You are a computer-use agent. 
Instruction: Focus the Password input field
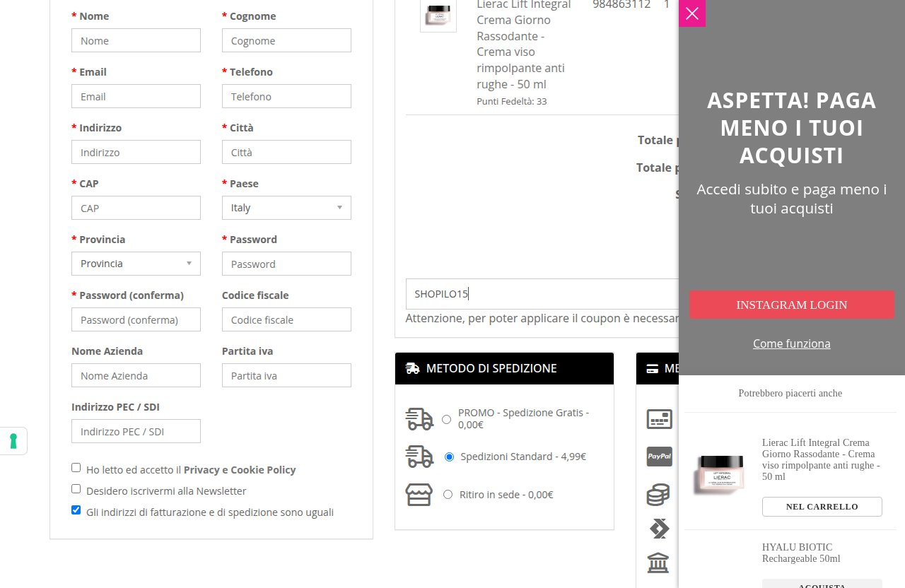point(286,264)
